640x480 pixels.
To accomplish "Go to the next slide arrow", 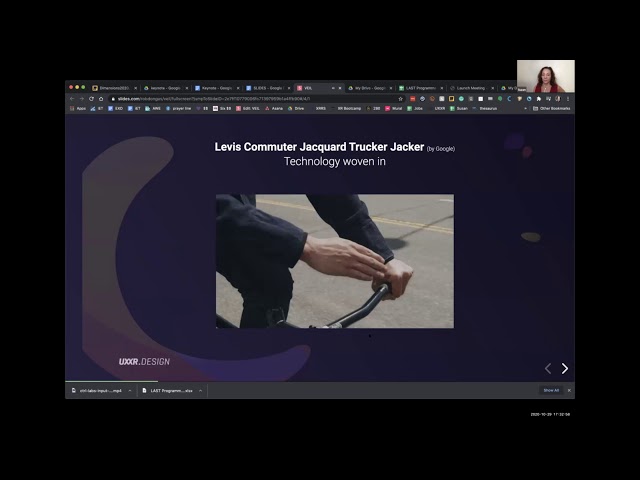I will 564,369.
